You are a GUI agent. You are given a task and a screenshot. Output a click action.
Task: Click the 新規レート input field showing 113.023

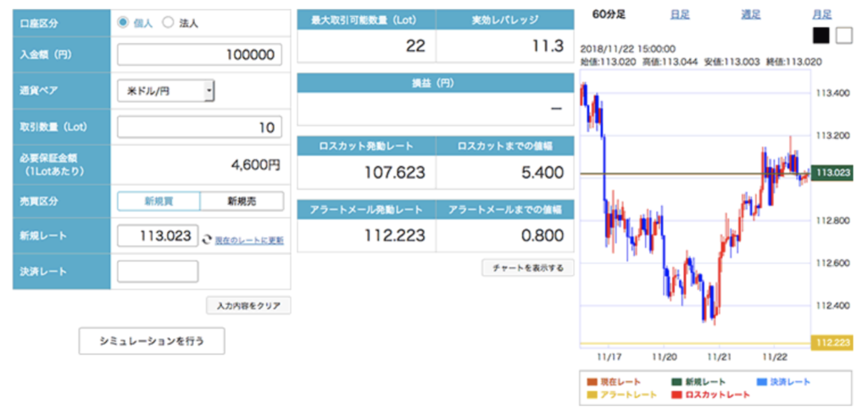point(158,235)
